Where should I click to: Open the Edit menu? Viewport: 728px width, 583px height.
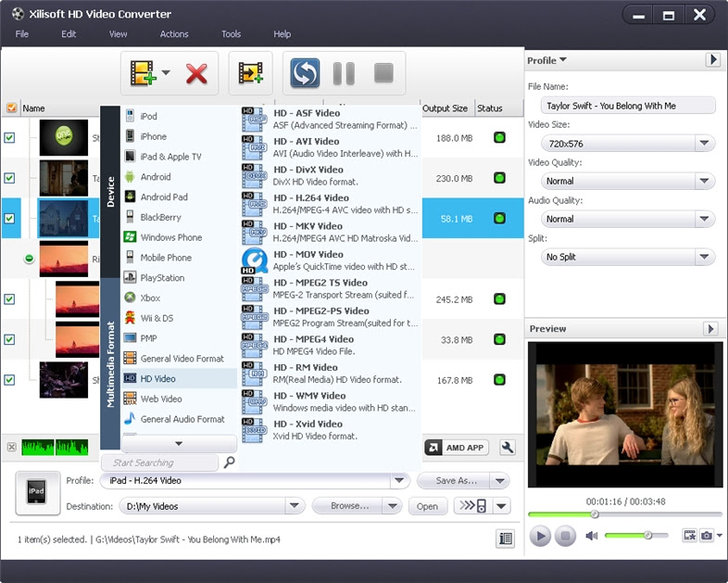tap(69, 34)
